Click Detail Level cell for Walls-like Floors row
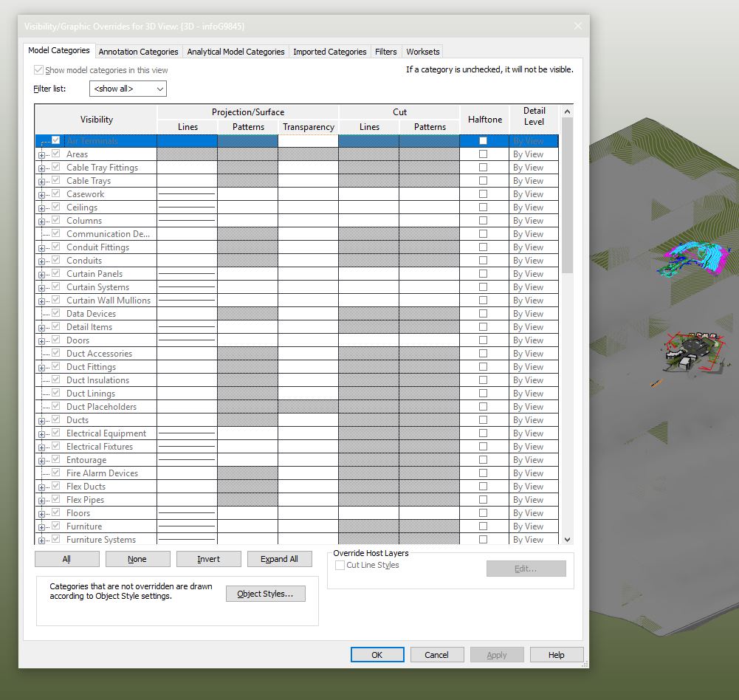The image size is (739, 700). pyautogui.click(x=534, y=513)
